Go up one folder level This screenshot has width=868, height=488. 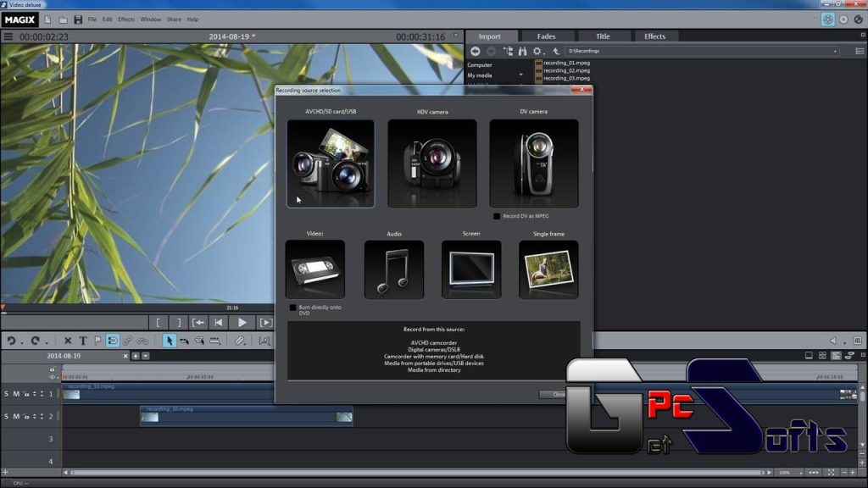click(556, 51)
